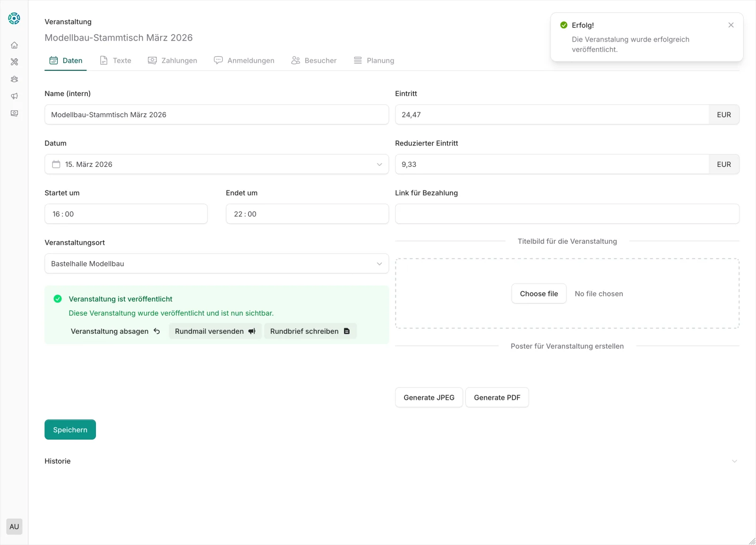Viewport: 756px width, 545px height.
Task: Click Rundmail versenden button
Action: (215, 331)
